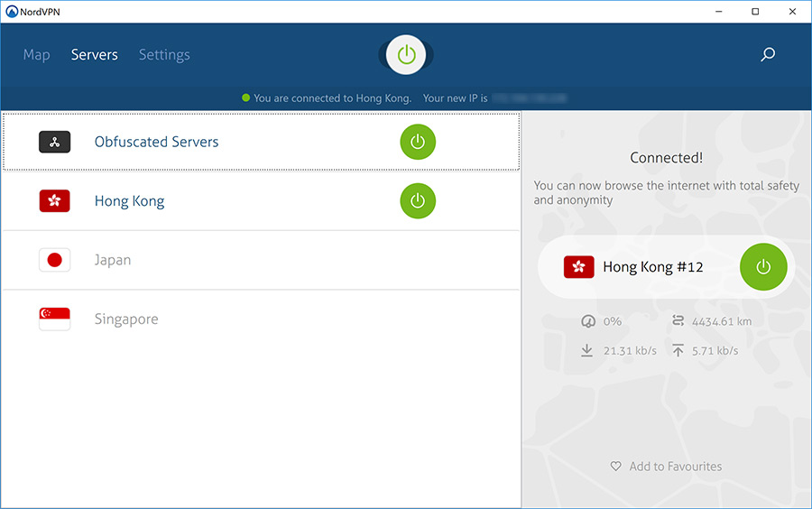Click the 21.31 kb/s download value
This screenshot has height=509, width=812.
pyautogui.click(x=630, y=351)
